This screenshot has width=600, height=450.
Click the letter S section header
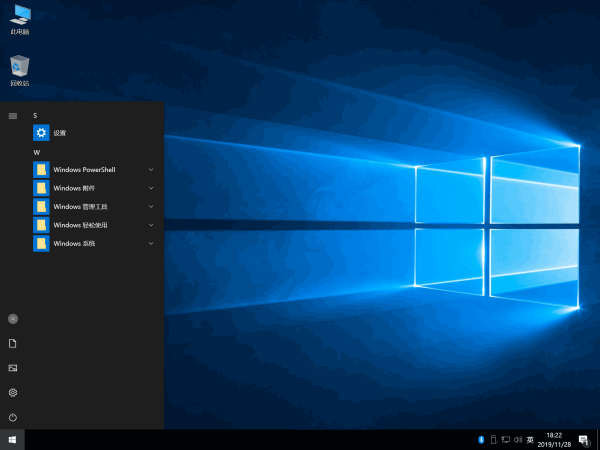[x=35, y=116]
